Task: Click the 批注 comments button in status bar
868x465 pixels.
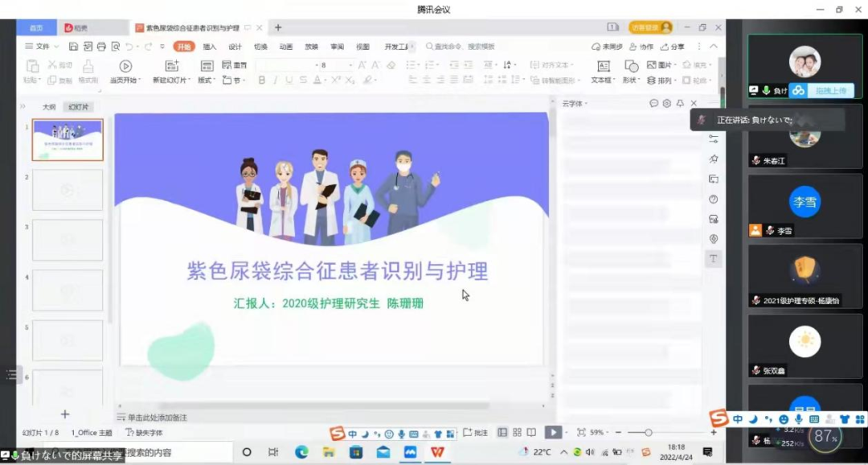Action: 476,433
